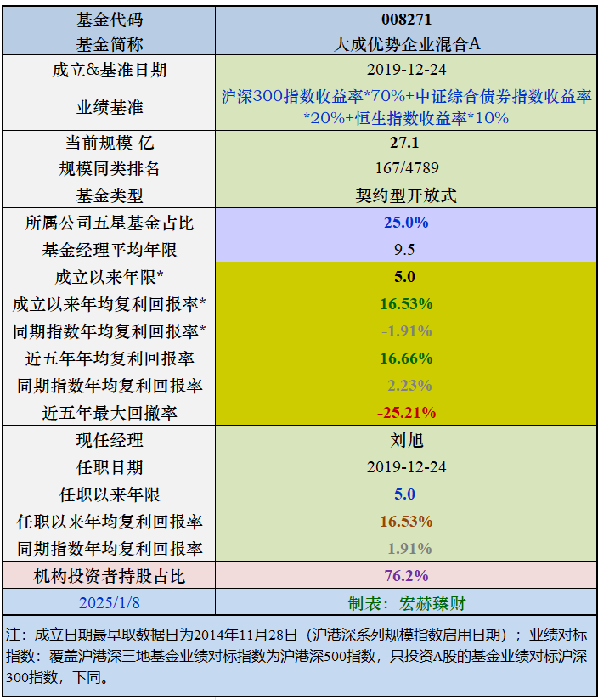Click the 成立&基准日期 label

click(110, 70)
